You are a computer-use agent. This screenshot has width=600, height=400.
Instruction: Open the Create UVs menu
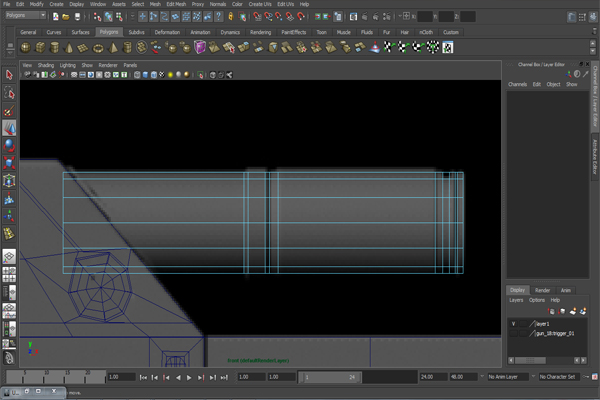(x=260, y=4)
